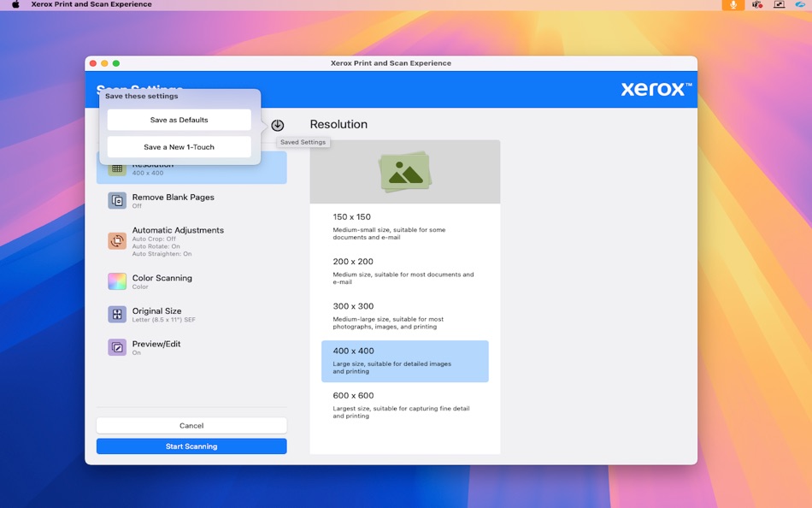Cancel the scan settings
Screen dimensions: 812x508
tap(191, 426)
